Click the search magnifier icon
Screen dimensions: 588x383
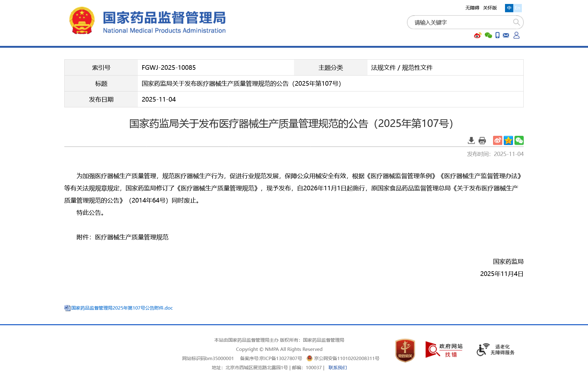click(x=516, y=22)
